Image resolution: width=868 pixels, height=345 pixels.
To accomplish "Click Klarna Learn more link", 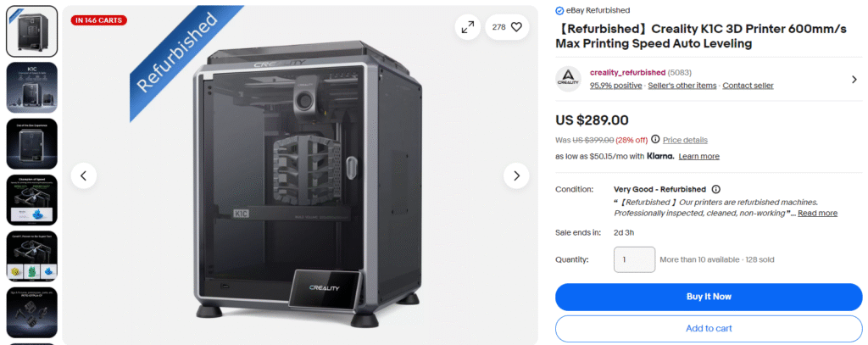I will (x=699, y=157).
